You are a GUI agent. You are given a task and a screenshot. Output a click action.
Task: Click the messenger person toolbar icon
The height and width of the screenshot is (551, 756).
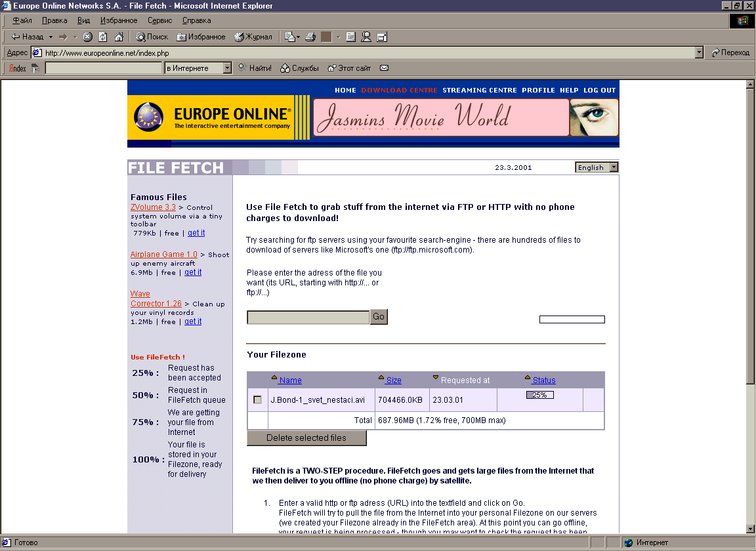pos(366,37)
